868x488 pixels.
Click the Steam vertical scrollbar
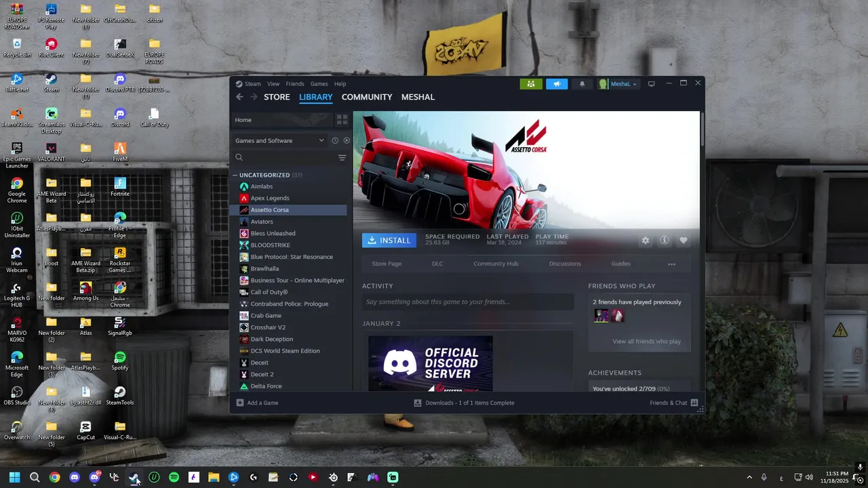point(702,130)
